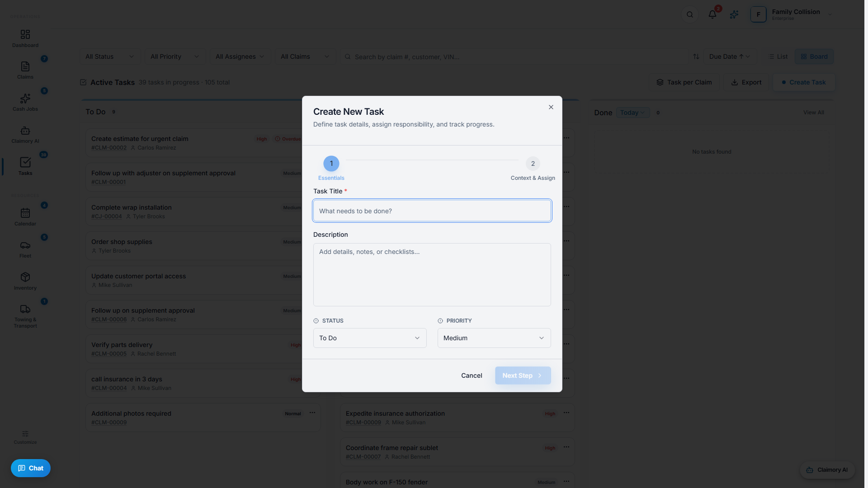868x488 pixels.
Task: Open the #CLM-00005 claim link
Action: [x=109, y=354]
